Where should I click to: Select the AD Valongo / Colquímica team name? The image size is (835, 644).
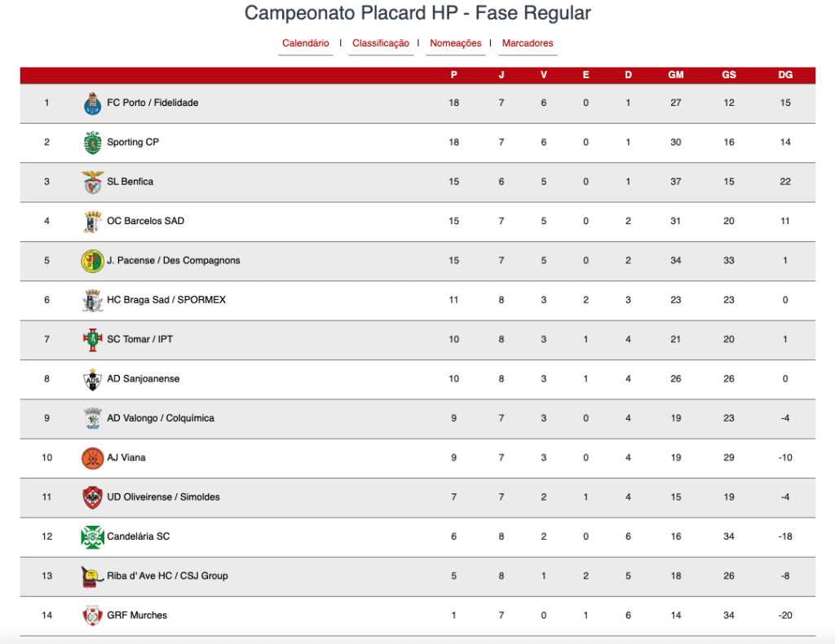(x=161, y=418)
